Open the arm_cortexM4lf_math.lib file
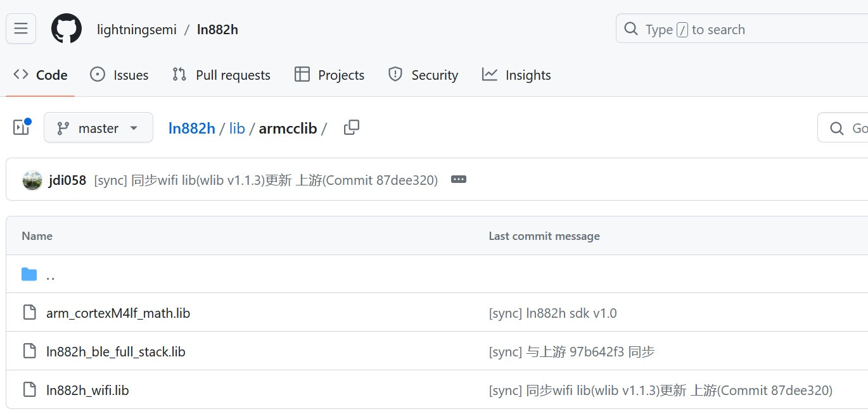This screenshot has width=868, height=414. click(118, 313)
